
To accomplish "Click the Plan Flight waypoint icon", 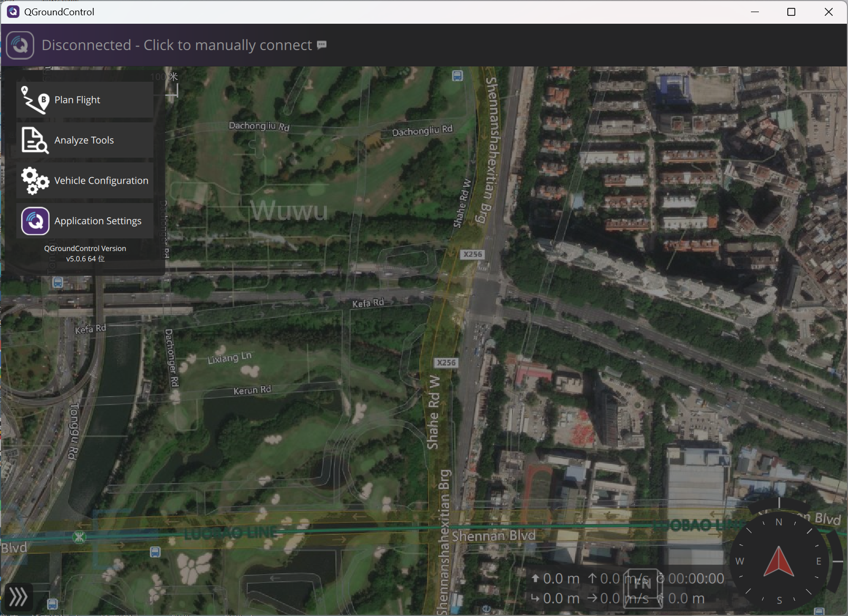I will (35, 100).
